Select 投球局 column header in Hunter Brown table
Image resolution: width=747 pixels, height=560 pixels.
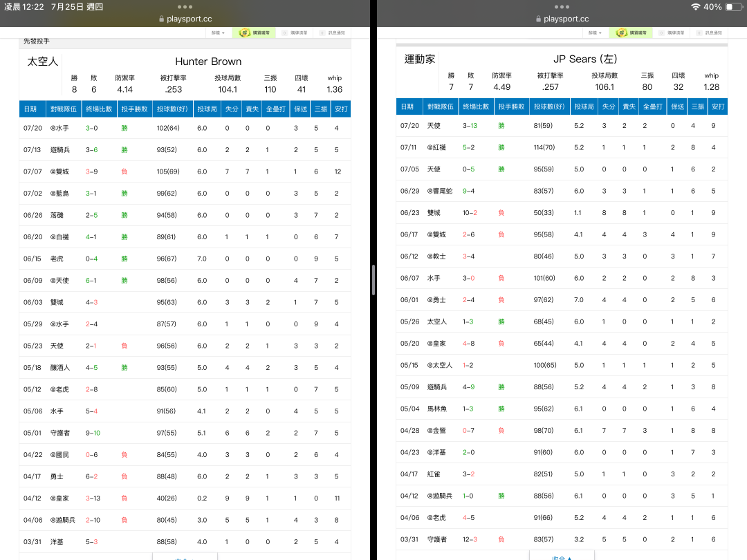point(207,109)
